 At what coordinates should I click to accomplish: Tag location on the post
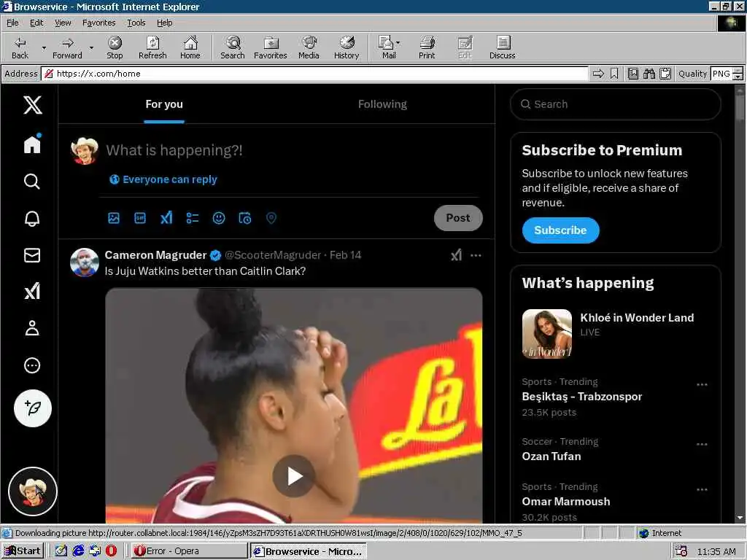tap(271, 218)
